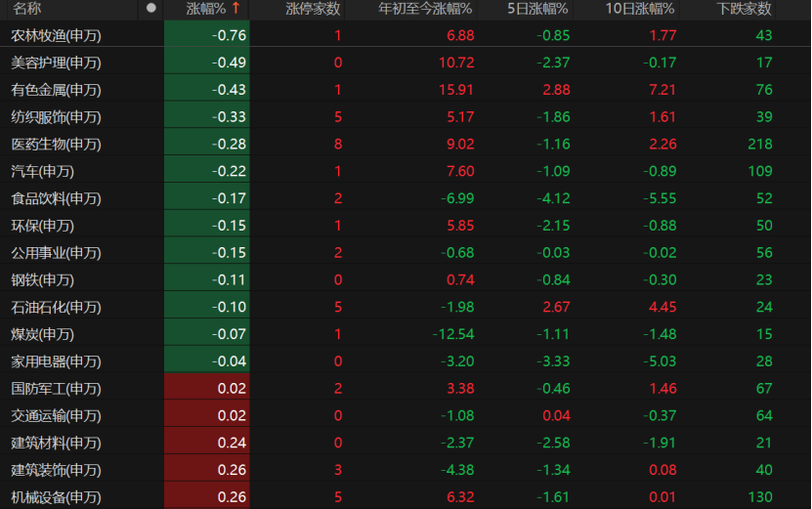This screenshot has width=812, height=509.
Task: Click the red sort arrow next to 涨幅%
Action: (235, 9)
